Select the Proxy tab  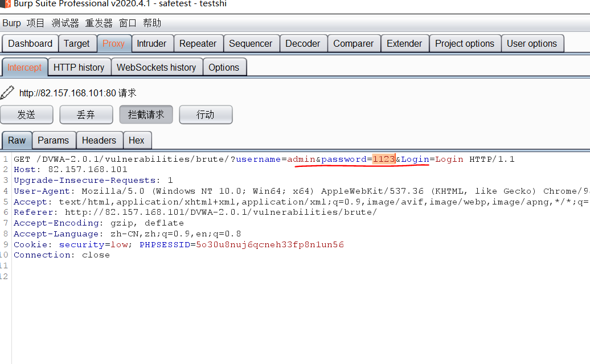114,44
